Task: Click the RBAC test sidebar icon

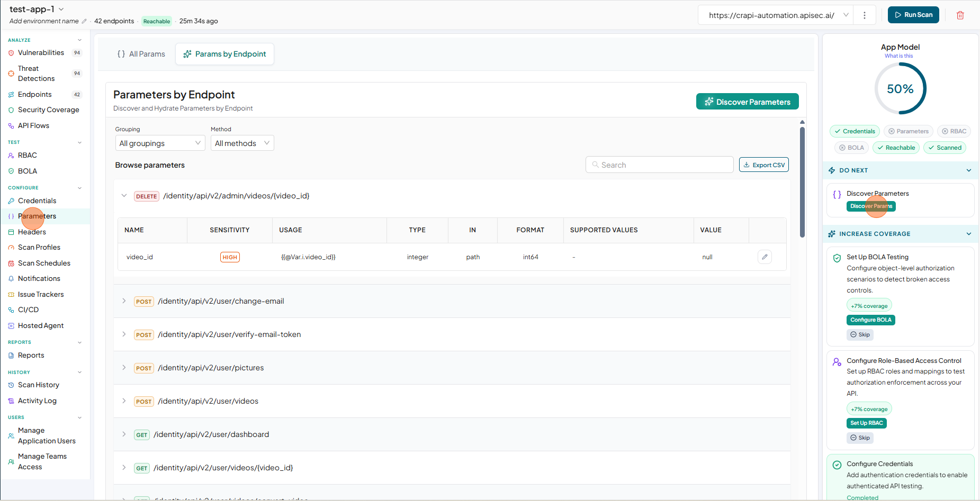Action: point(11,156)
